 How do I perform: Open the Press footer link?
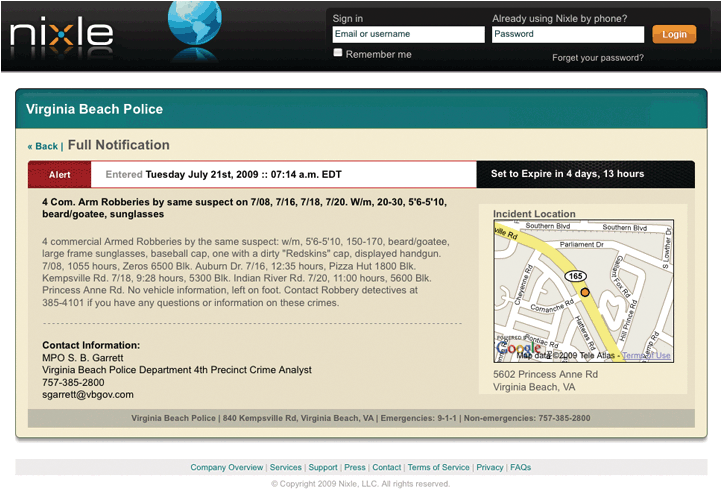tap(355, 467)
